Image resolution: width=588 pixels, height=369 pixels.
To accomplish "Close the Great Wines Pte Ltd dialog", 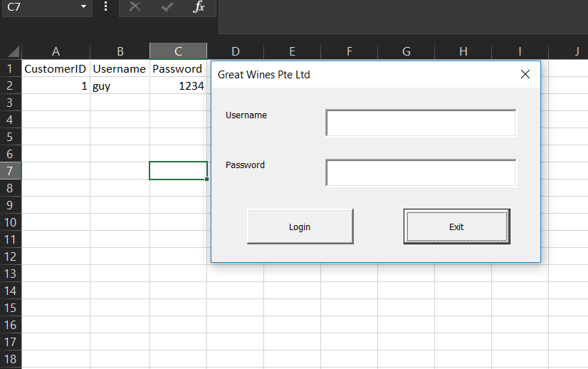I will (x=525, y=74).
